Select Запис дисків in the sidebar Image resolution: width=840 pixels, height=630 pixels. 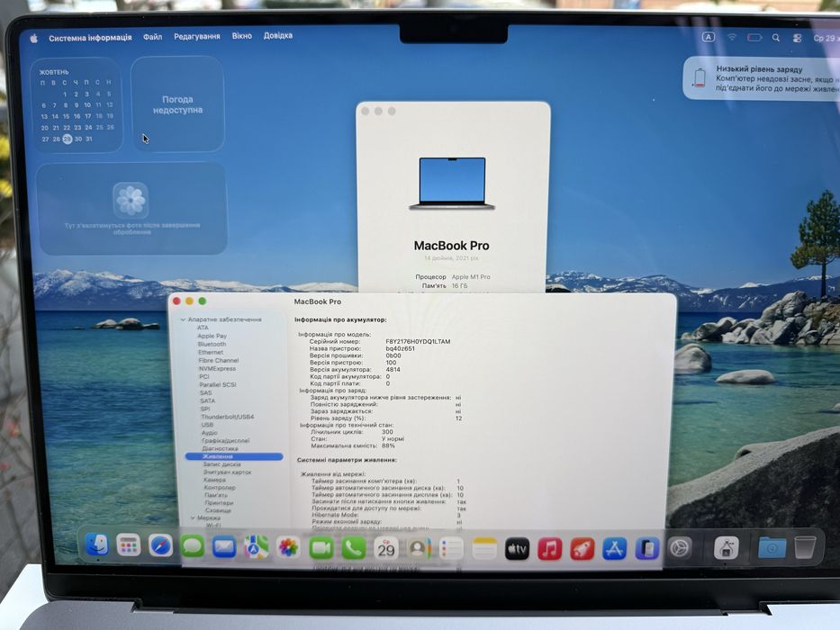222,464
